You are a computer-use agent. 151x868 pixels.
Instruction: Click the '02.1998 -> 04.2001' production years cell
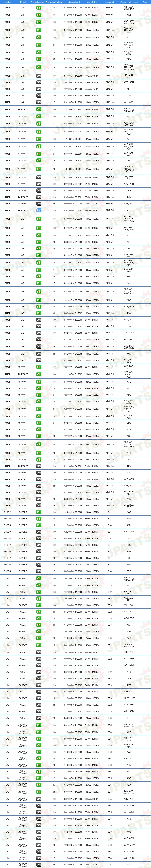coord(73,466)
